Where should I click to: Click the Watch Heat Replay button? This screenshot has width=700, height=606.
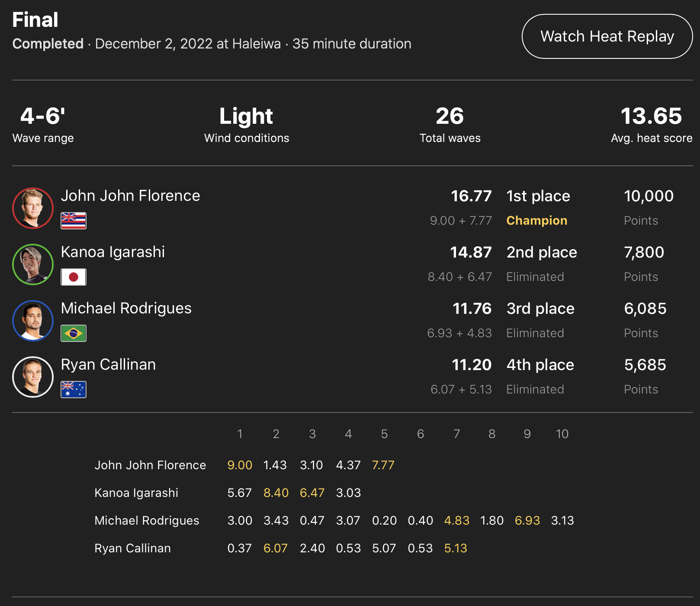pyautogui.click(x=607, y=36)
